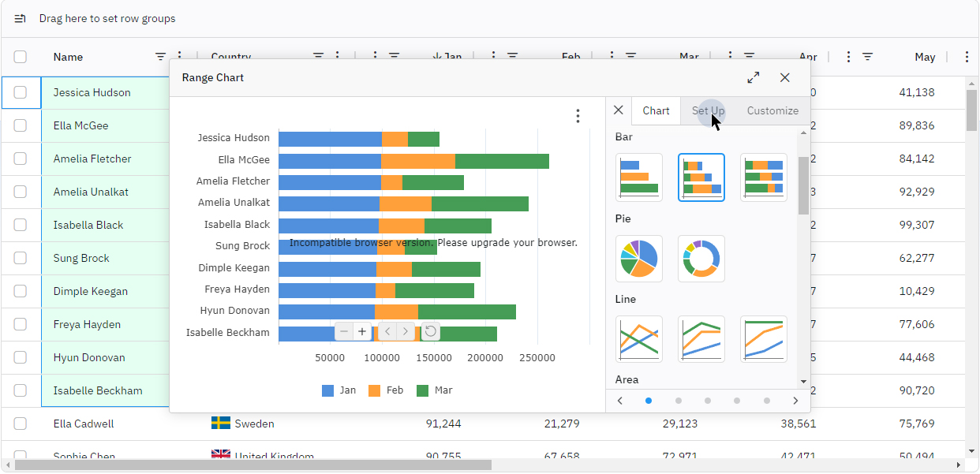The image size is (980, 474).
Task: Select the grouped bar chart type
Action: pos(639,177)
